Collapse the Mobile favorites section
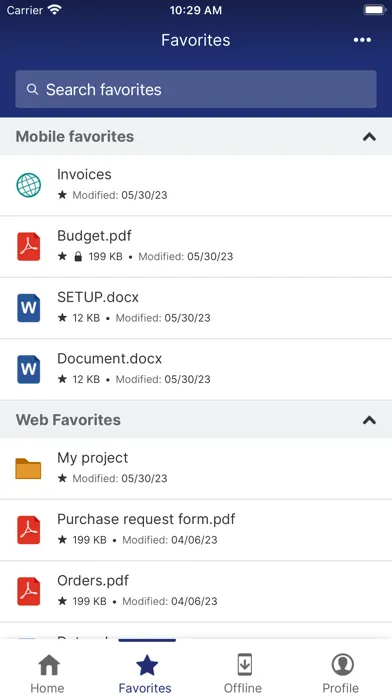392x696 pixels. pyautogui.click(x=369, y=137)
